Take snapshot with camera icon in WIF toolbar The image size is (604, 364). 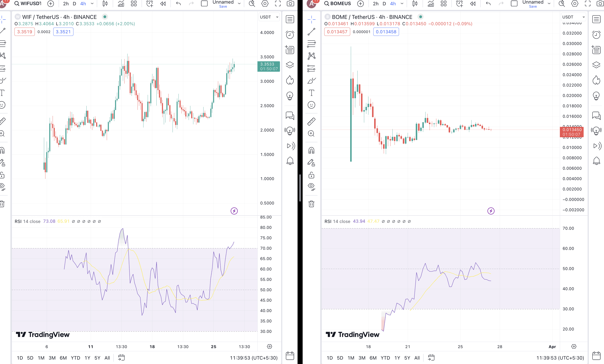[x=291, y=3]
